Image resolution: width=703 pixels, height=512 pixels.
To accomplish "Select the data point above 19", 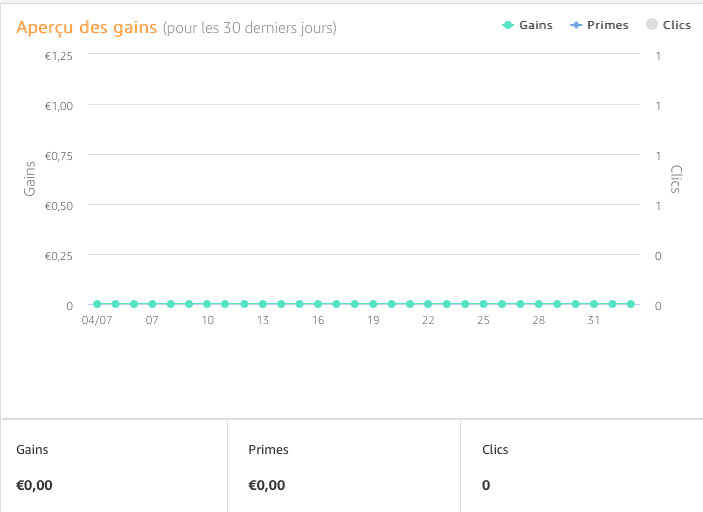I will 373,304.
